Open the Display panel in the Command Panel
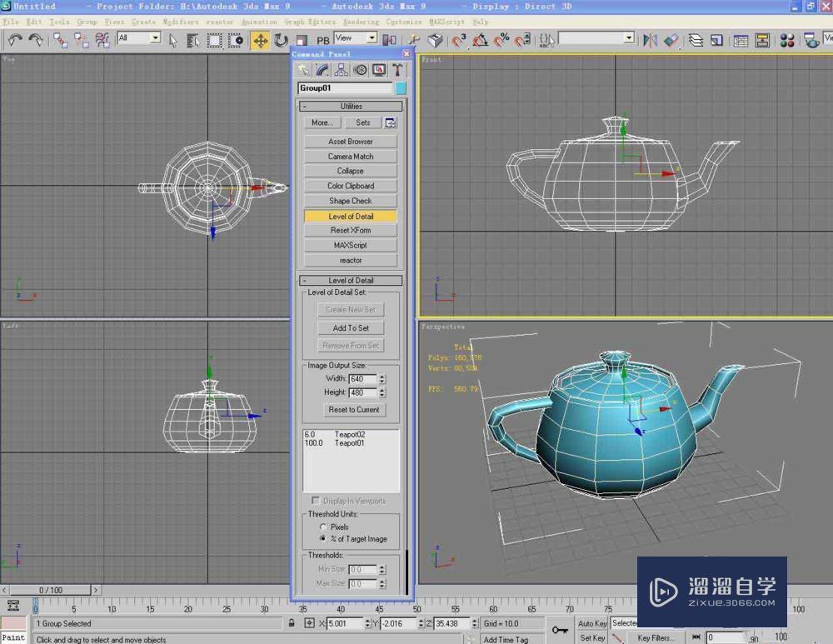The width and height of the screenshot is (833, 644). coord(378,70)
